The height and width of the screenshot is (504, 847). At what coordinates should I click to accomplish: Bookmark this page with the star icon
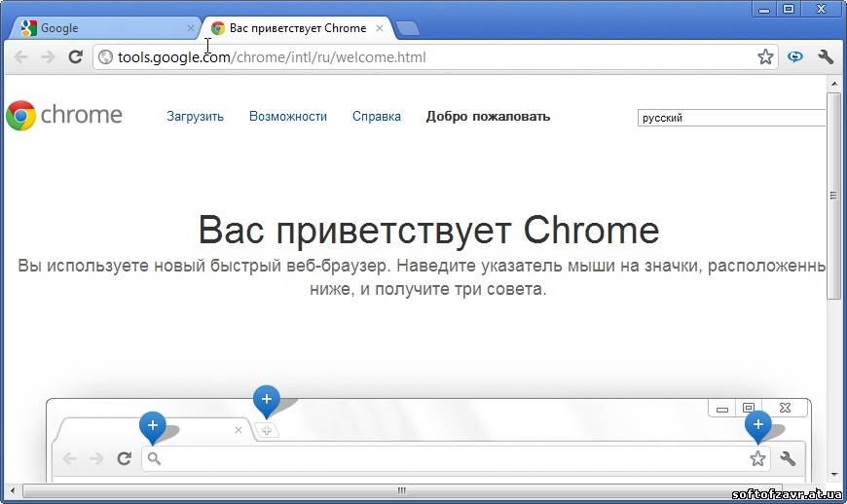(765, 56)
